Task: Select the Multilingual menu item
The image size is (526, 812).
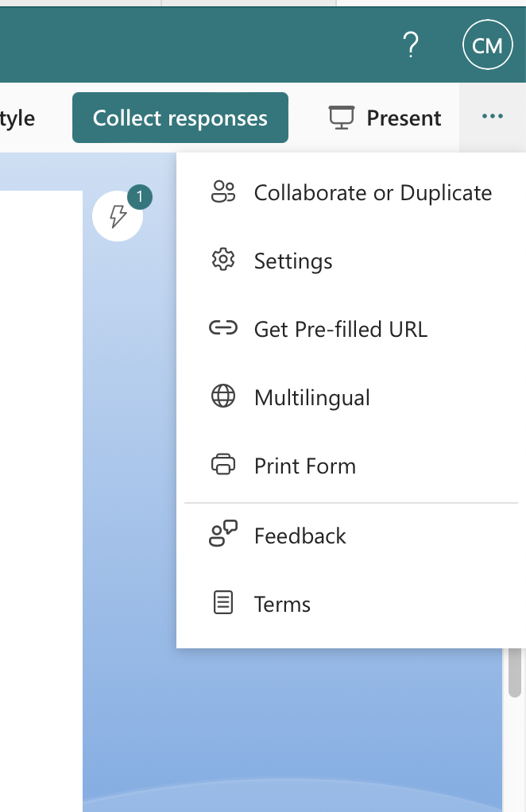Action: 351,397
